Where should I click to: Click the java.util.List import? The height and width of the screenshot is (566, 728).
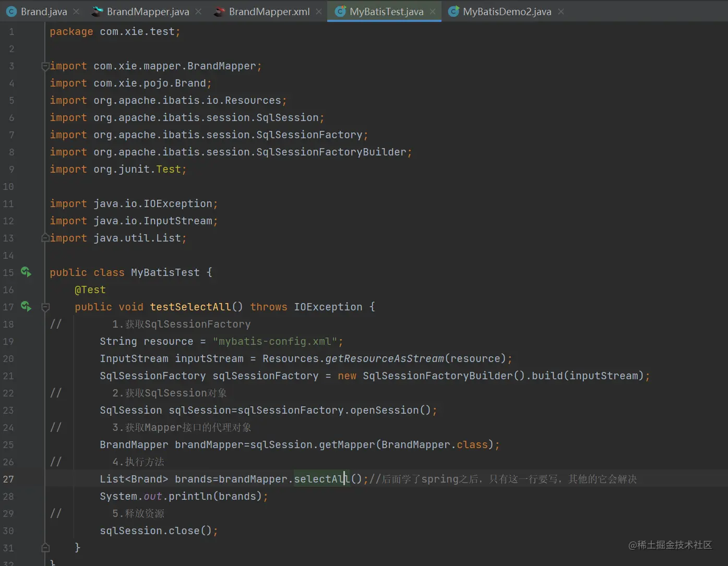(118, 238)
